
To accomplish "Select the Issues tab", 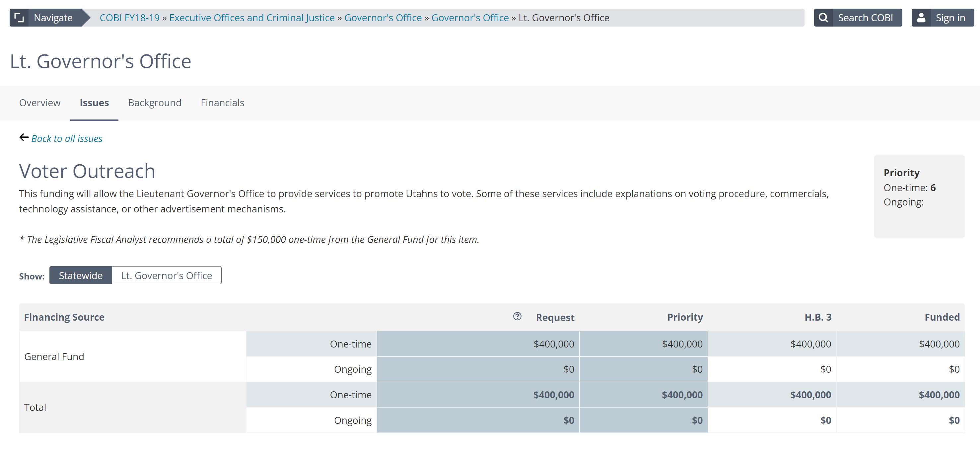I will [94, 103].
